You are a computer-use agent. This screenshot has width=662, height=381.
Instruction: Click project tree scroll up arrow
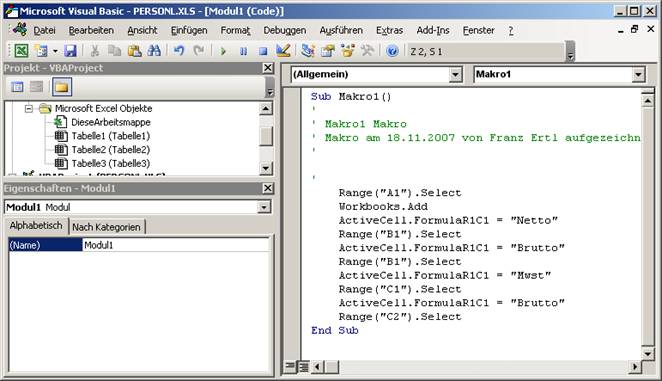pos(266,109)
